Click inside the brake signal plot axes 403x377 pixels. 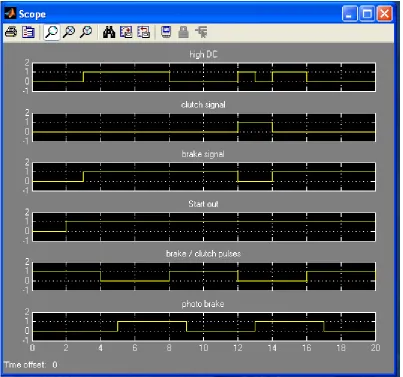pos(204,177)
